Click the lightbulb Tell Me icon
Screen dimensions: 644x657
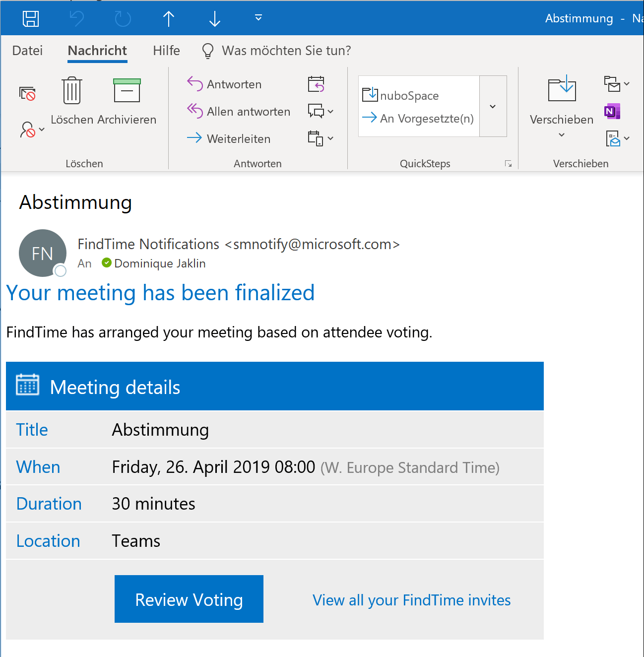point(208,51)
